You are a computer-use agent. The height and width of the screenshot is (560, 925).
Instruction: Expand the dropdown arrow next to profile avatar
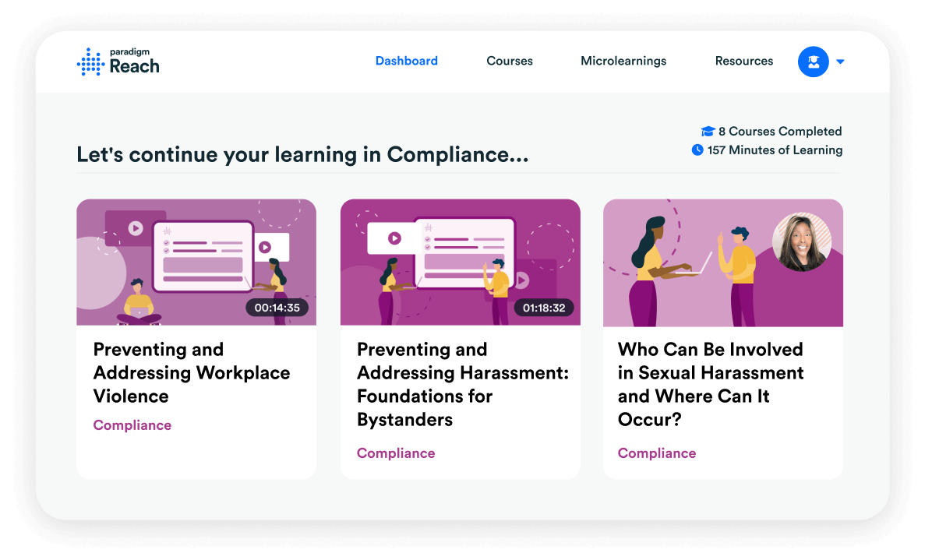[x=840, y=62]
